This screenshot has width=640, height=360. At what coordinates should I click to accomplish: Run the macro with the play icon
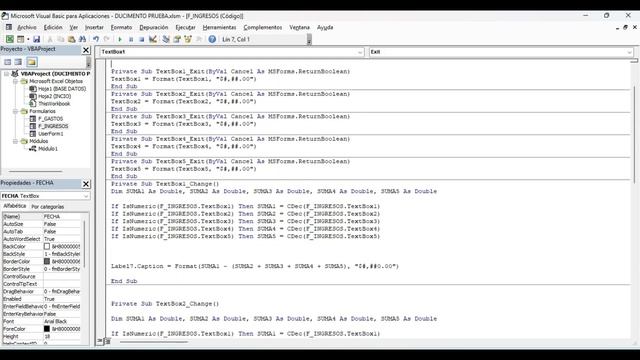pyautogui.click(x=120, y=39)
